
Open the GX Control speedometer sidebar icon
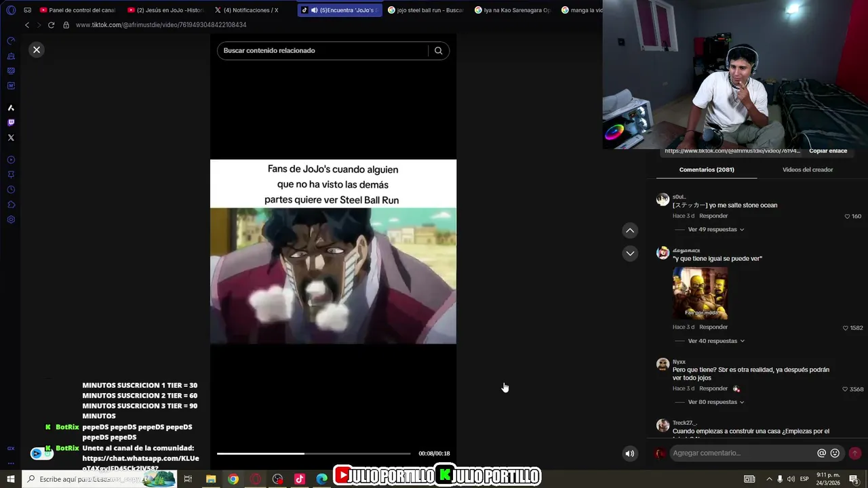pyautogui.click(x=11, y=41)
